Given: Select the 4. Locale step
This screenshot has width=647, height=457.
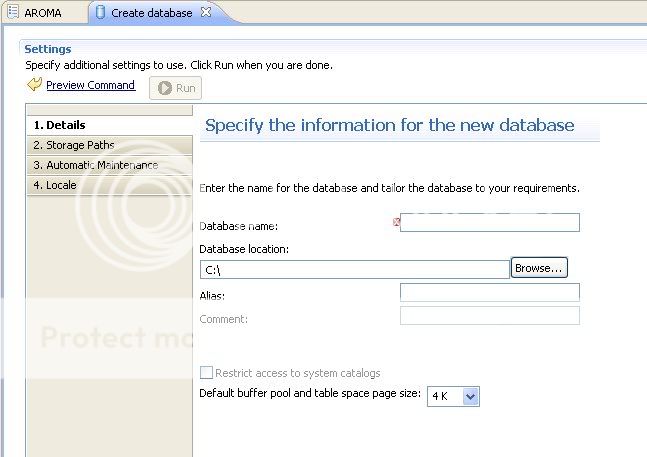Looking at the screenshot, I should coord(109,185).
